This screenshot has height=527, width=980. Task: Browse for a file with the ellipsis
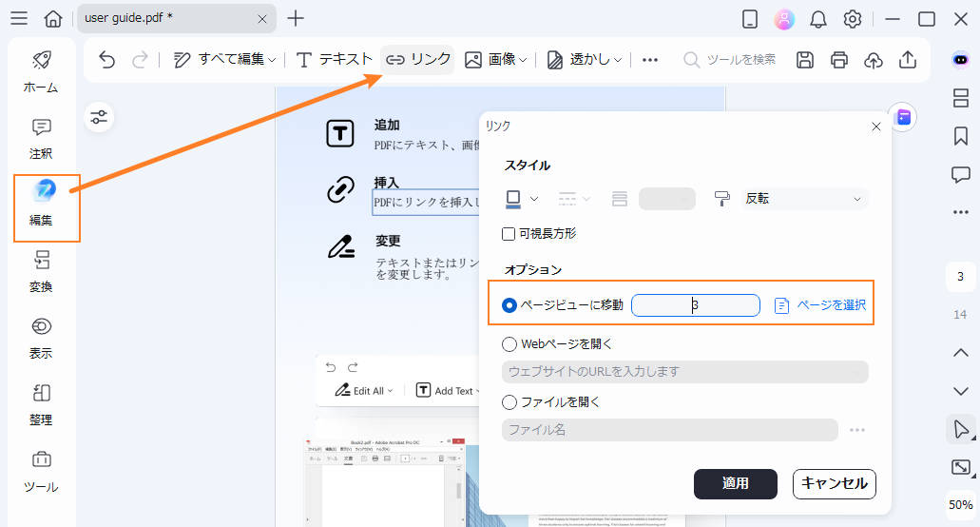coord(857,430)
